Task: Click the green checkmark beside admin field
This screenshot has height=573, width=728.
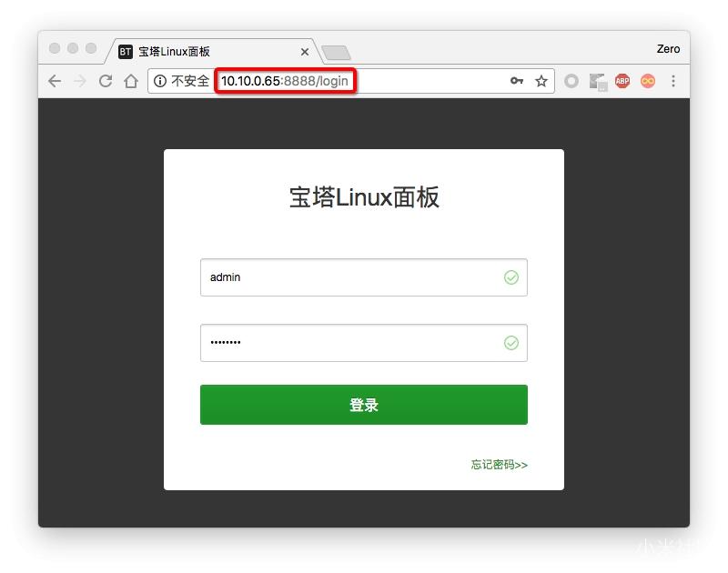Action: tap(511, 277)
